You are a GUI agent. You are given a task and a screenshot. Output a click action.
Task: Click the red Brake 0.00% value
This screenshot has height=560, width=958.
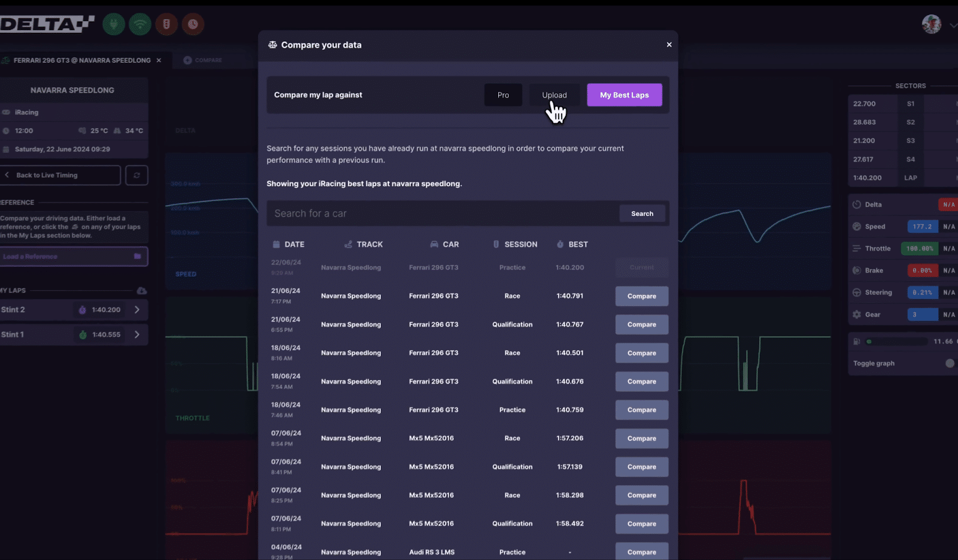coord(922,270)
